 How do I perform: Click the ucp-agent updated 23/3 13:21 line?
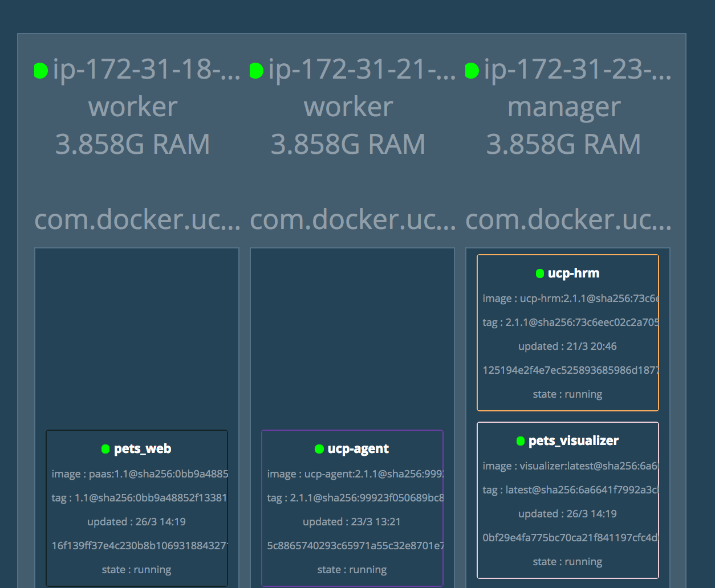point(352,522)
